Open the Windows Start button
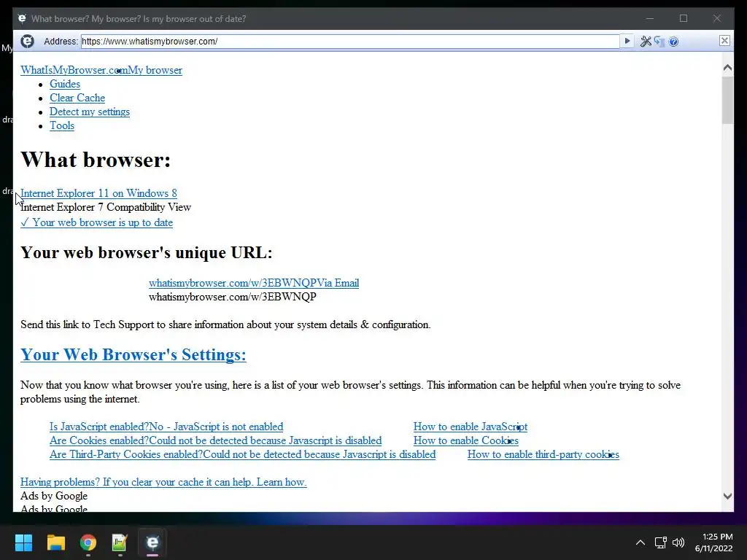This screenshot has height=560, width=747. [x=23, y=542]
